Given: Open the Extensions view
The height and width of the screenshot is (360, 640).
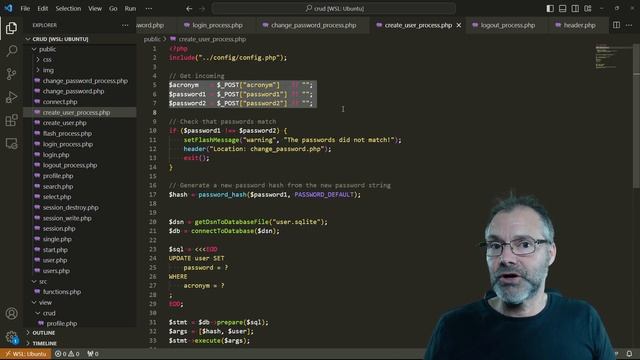Looking at the screenshot, I should [x=11, y=120].
